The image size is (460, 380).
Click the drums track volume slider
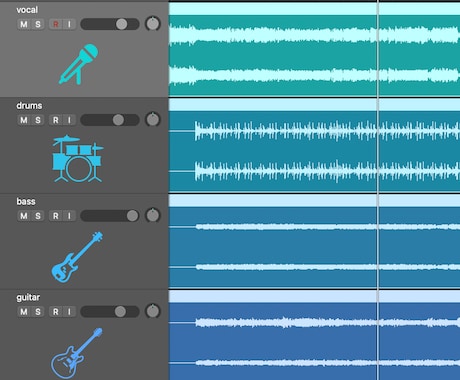[x=110, y=120]
